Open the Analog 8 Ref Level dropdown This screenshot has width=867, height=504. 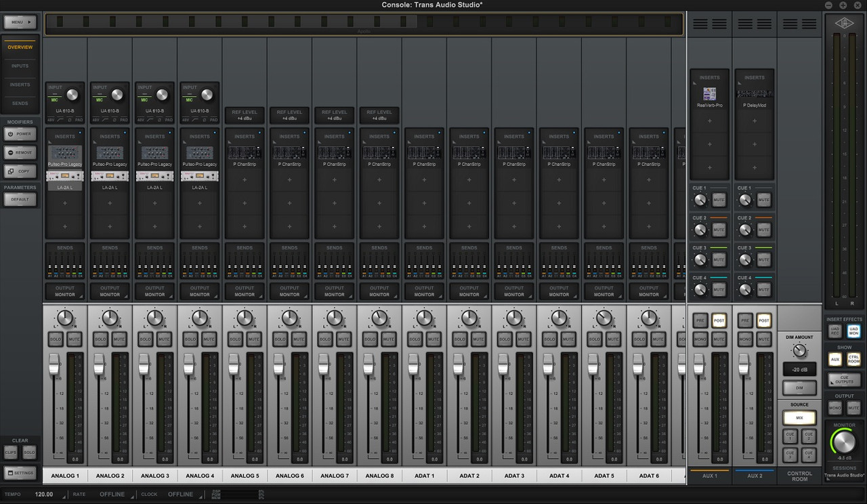point(379,115)
